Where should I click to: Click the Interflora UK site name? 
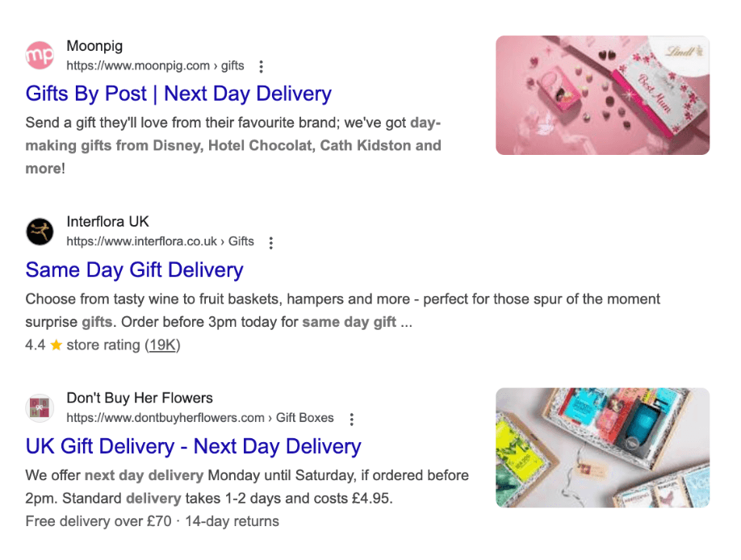[107, 222]
